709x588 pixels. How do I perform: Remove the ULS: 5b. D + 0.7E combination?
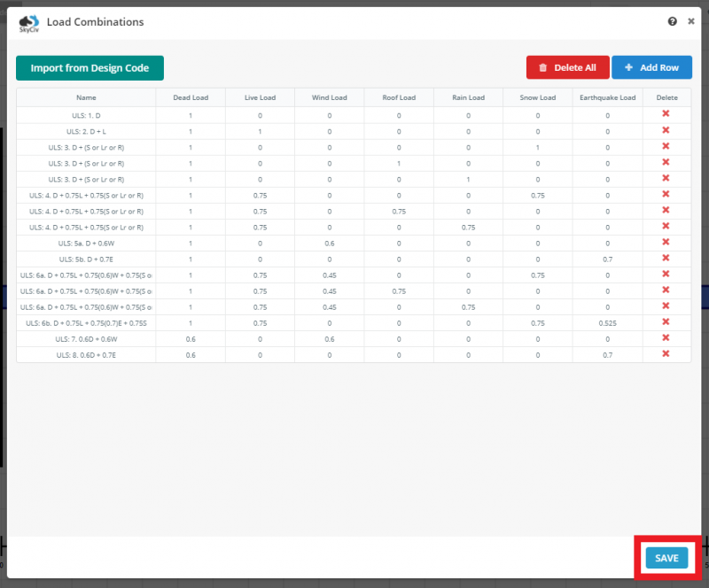pos(666,258)
